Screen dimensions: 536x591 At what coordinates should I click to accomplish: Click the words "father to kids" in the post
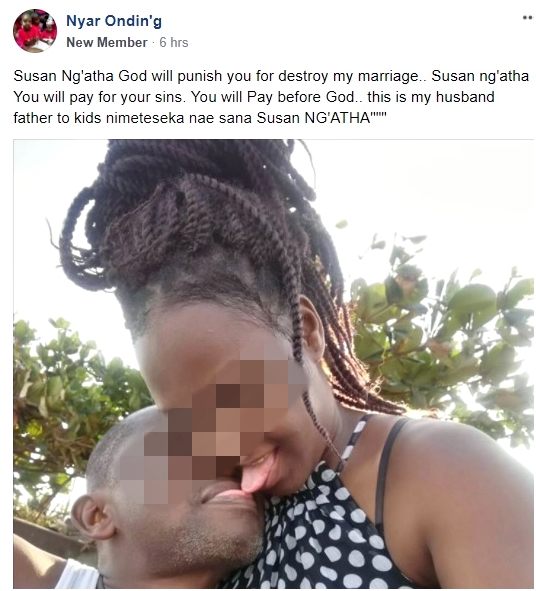(57, 118)
